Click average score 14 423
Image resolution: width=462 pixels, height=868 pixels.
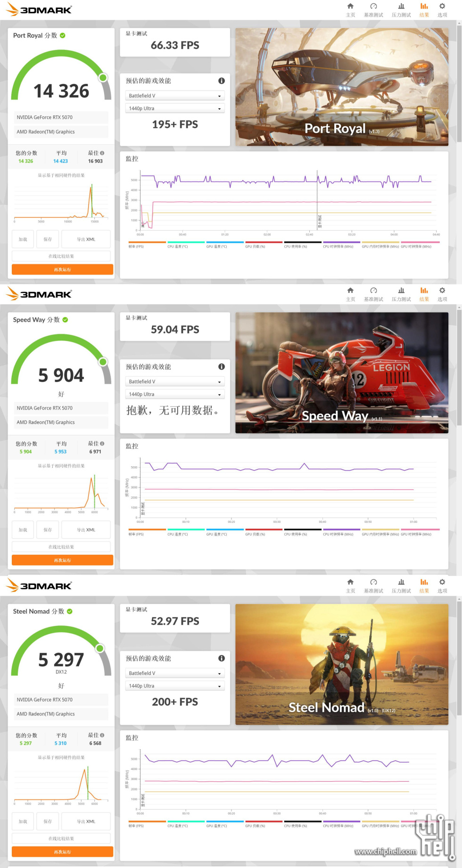61,161
